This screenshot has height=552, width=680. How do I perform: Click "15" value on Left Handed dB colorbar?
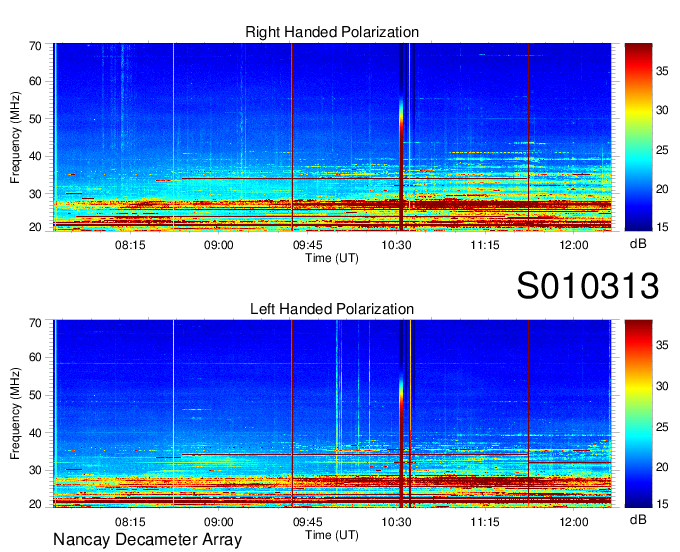click(x=662, y=504)
